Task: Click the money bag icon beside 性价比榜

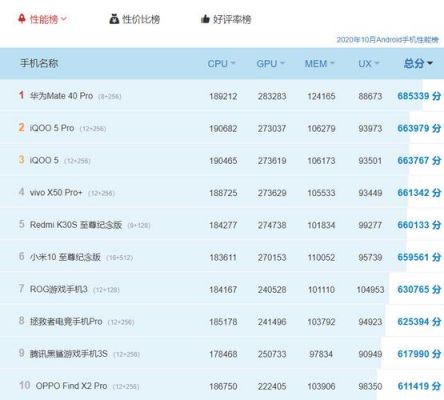Action: [114, 19]
